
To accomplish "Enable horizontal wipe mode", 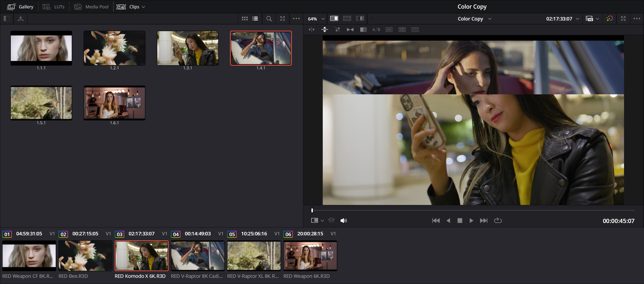I will coord(311,30).
